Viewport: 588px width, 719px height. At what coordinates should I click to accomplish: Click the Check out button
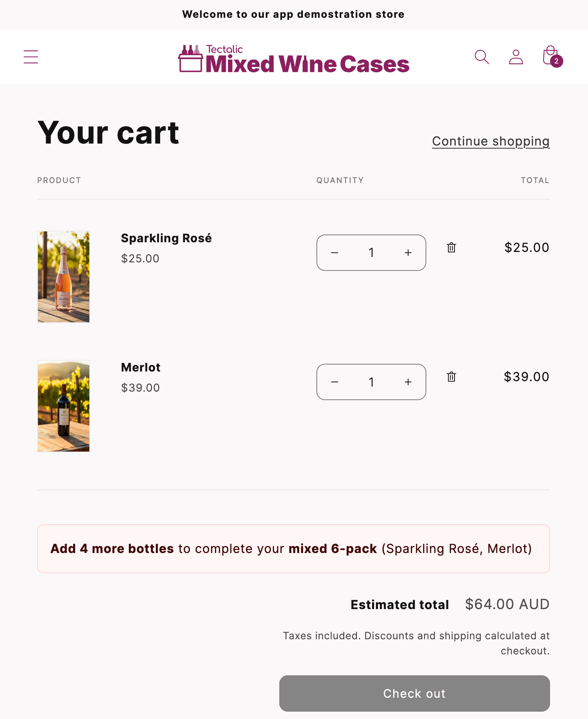(x=414, y=693)
